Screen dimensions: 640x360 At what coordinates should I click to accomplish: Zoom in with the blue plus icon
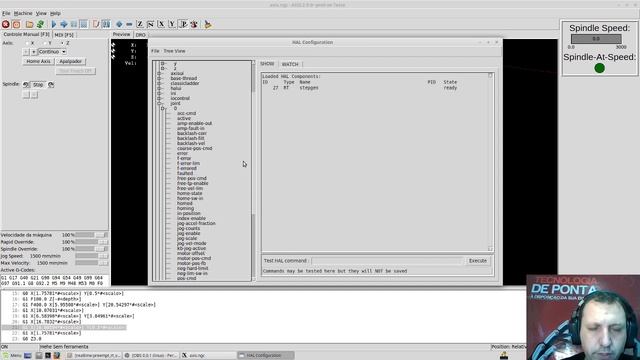119,24
